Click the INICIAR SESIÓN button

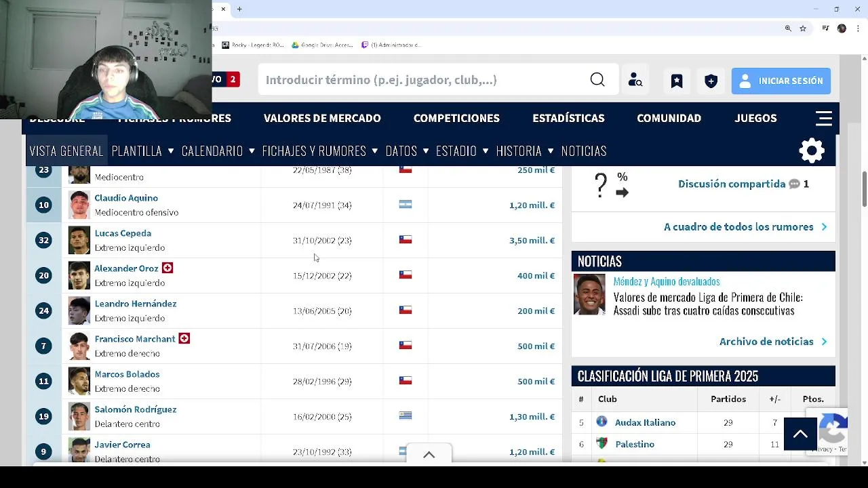781,81
